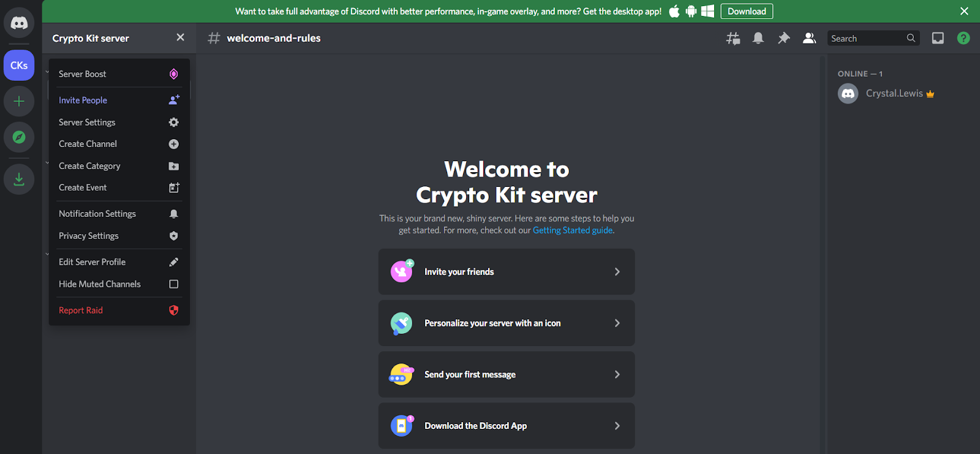Click chevron on Download the Discord App card
Viewport: 980px width, 454px height.
(617, 426)
